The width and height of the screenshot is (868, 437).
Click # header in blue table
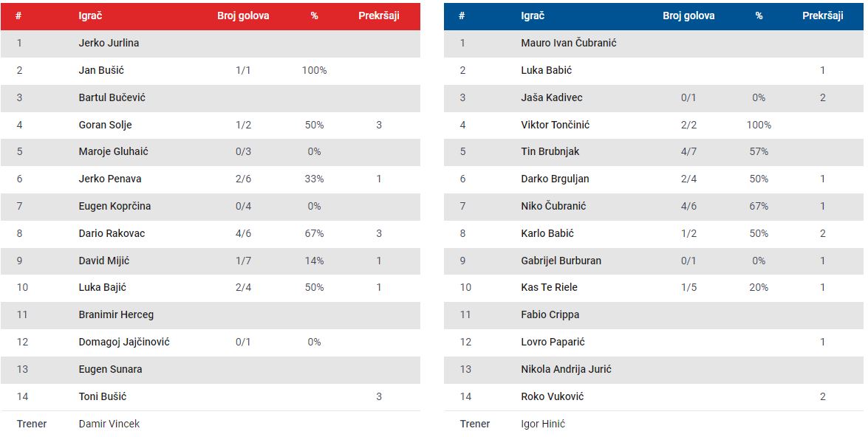point(462,16)
